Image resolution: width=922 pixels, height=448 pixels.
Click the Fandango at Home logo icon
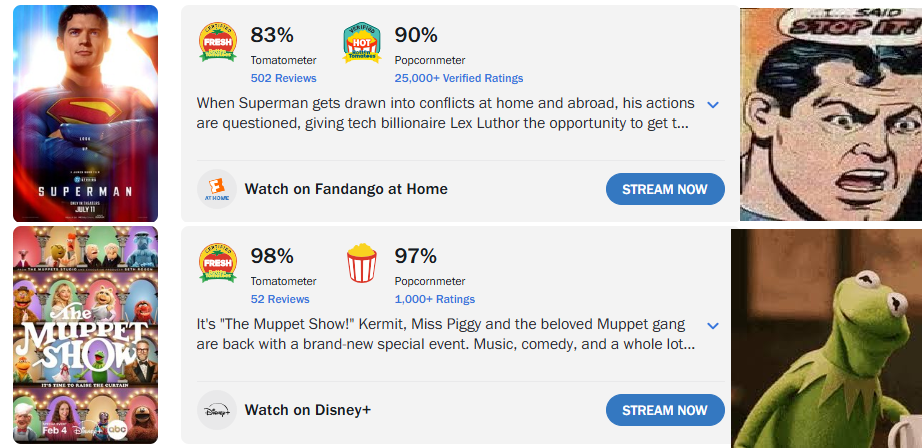click(217, 189)
